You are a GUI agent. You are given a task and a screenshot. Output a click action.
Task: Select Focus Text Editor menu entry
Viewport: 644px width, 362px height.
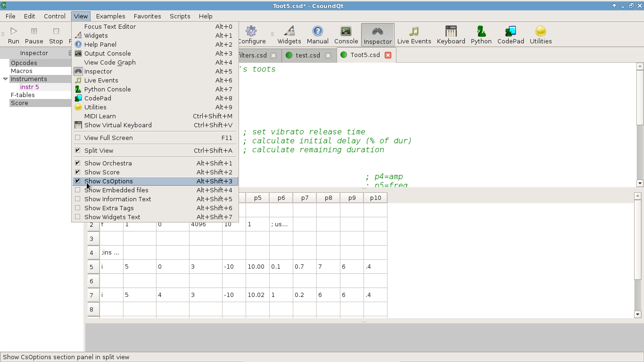click(155, 26)
